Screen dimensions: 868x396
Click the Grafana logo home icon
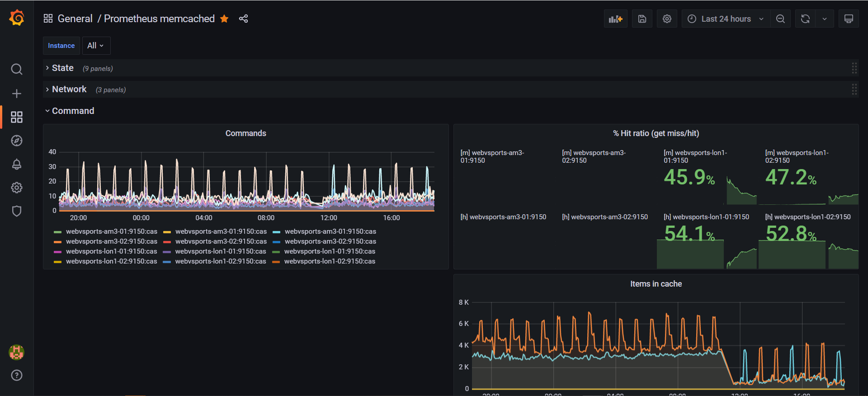tap(17, 18)
